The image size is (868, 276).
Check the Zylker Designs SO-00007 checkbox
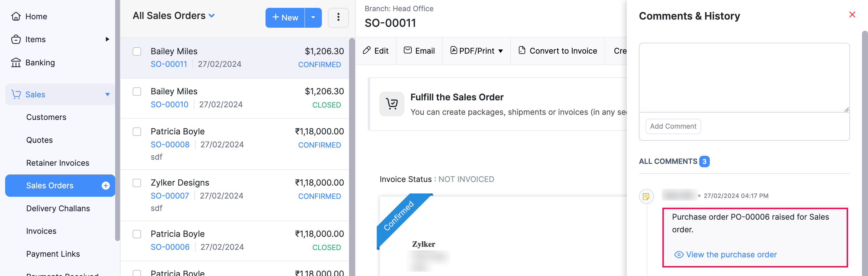137,183
